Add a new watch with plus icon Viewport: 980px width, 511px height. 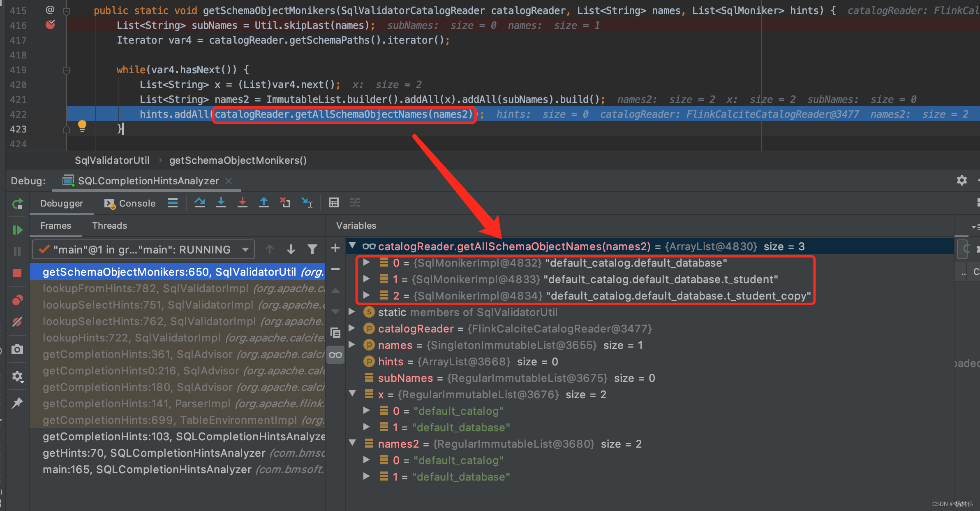(335, 248)
